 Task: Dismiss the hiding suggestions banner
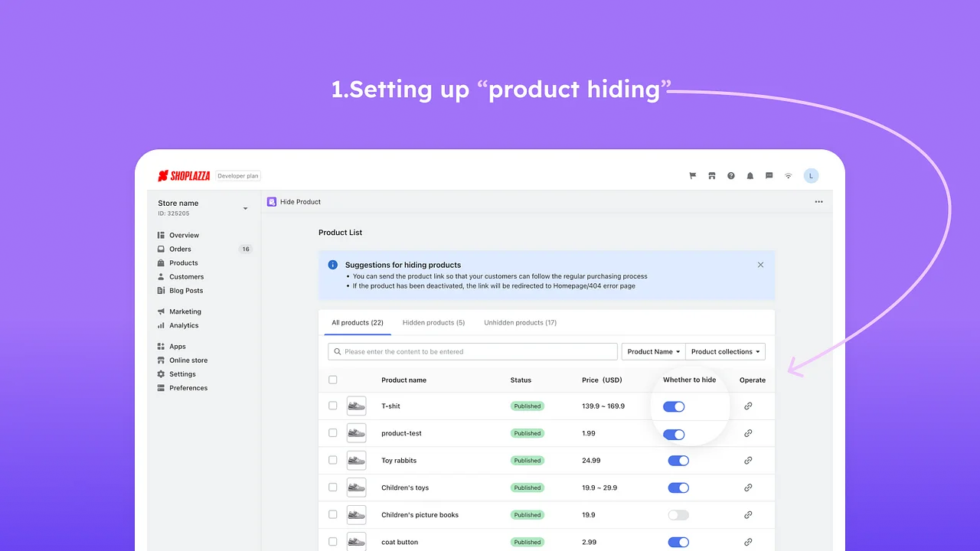point(760,264)
